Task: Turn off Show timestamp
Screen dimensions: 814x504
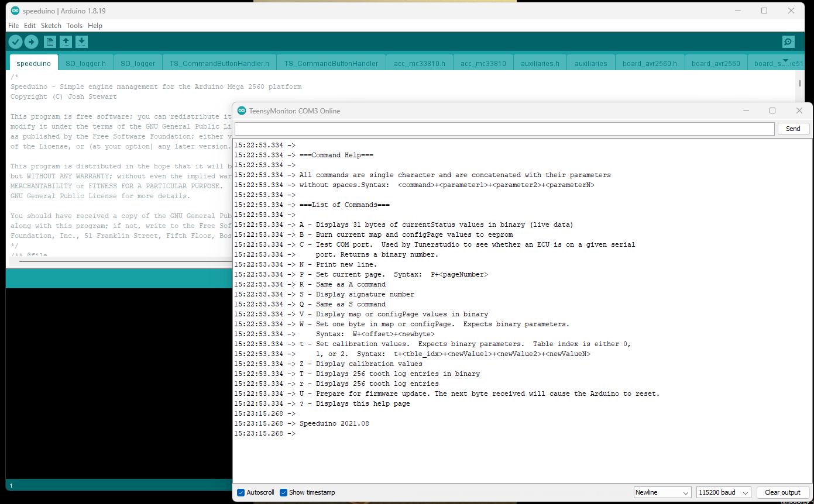Action: click(284, 492)
